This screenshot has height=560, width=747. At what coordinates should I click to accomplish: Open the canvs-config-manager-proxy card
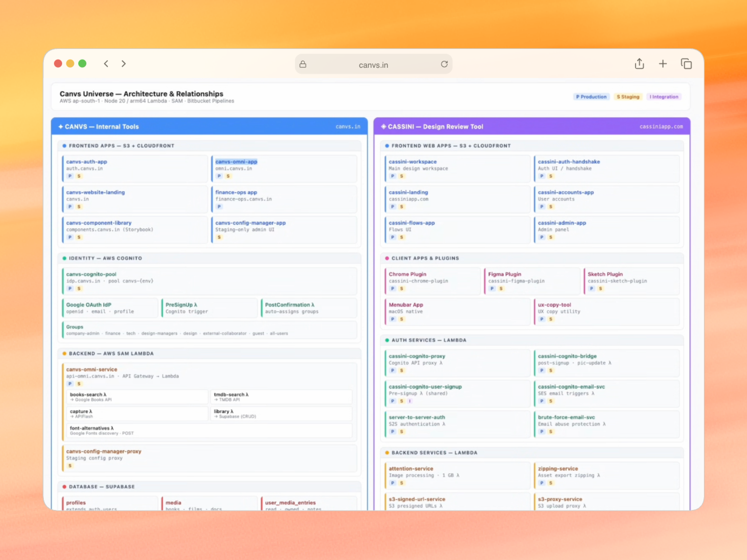[x=209, y=458]
